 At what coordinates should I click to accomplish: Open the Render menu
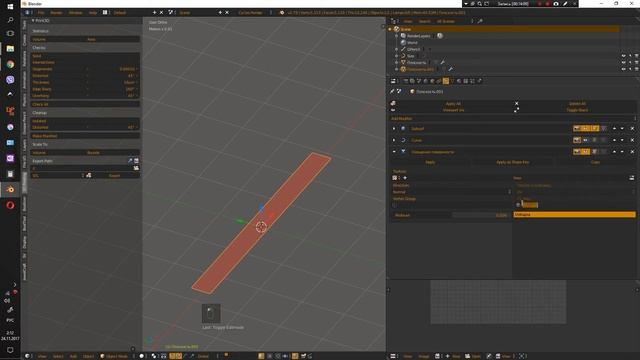[56, 13]
